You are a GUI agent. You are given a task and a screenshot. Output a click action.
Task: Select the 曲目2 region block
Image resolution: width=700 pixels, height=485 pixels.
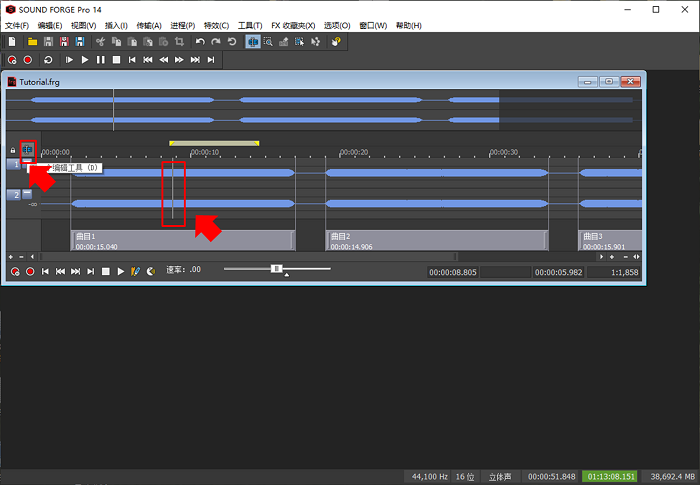click(436, 240)
